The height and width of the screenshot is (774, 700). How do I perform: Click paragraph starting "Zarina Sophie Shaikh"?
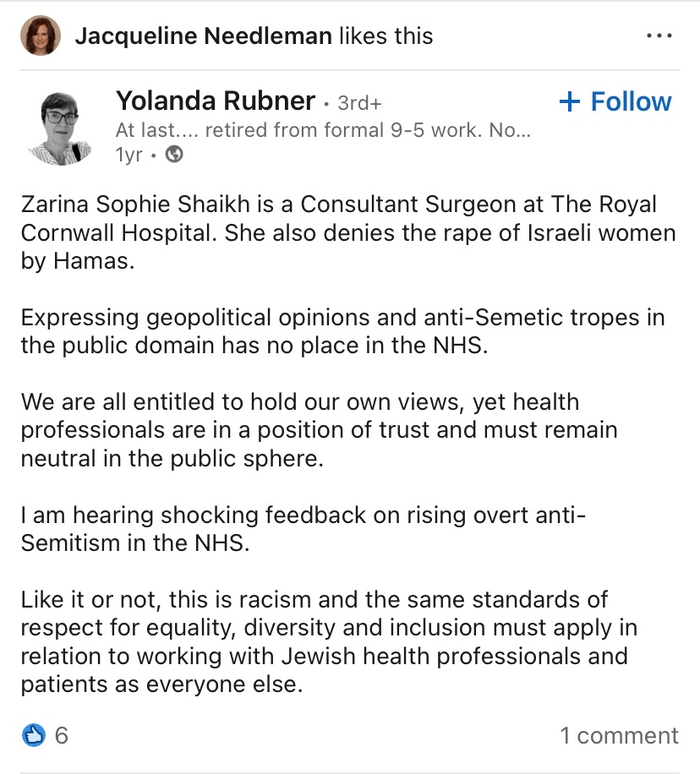click(338, 233)
